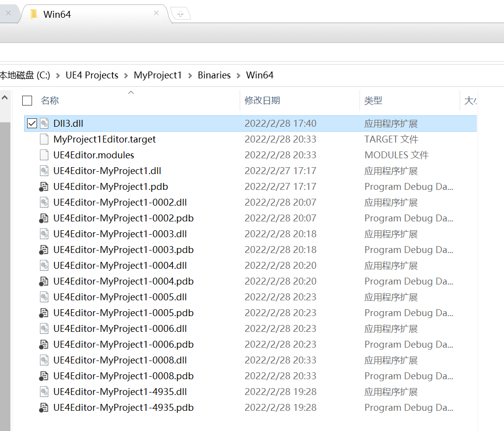Viewport: 504px width, 431px height.
Task: Select UE4Editor-MyProject1-0005.pdb file name
Action: [x=123, y=313]
